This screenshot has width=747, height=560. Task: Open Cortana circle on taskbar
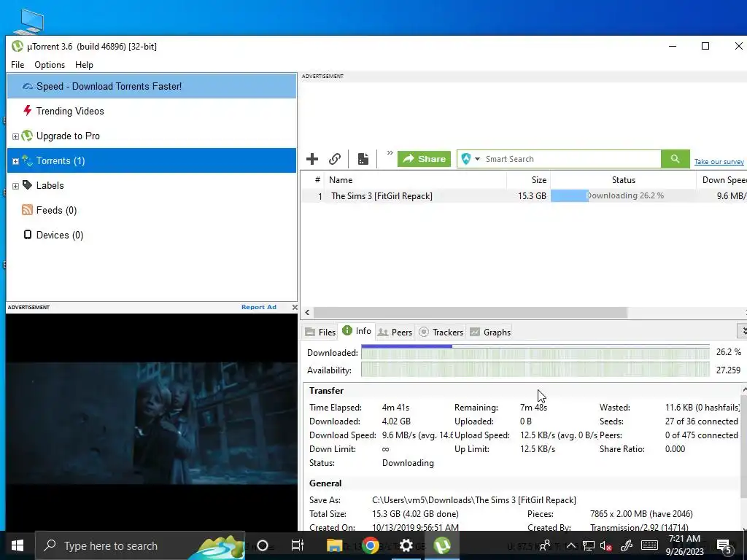263,545
